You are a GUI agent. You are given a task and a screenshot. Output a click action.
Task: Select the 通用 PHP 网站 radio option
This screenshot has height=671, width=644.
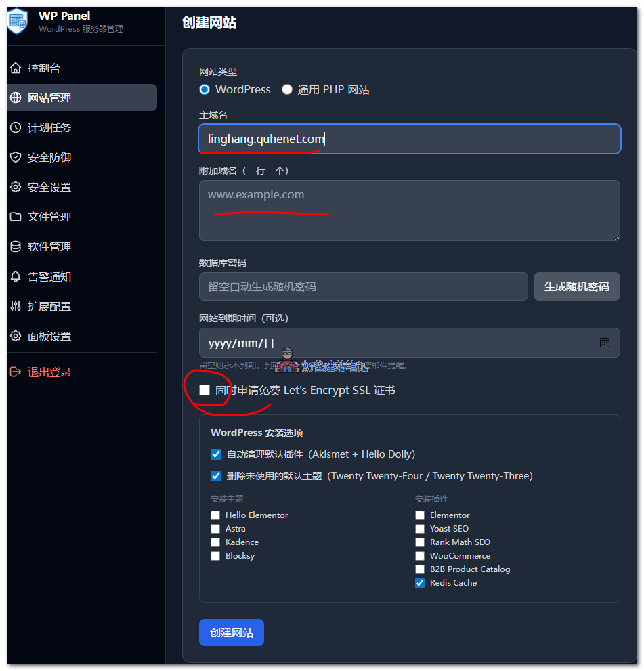coord(286,89)
